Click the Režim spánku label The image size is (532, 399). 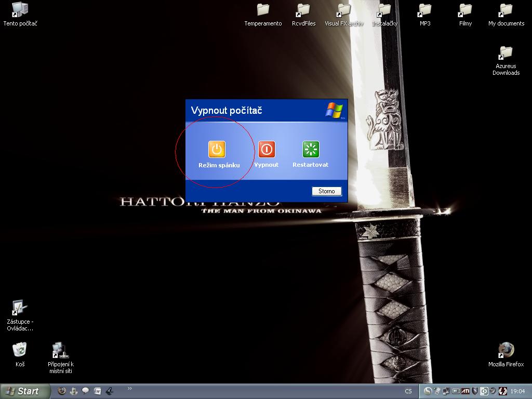click(219, 165)
